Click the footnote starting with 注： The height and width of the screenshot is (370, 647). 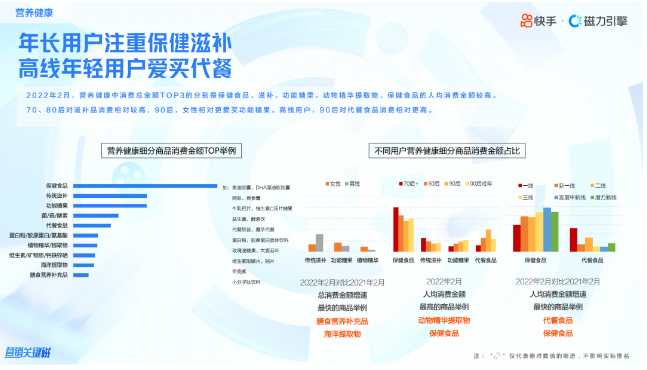pyautogui.click(x=551, y=356)
